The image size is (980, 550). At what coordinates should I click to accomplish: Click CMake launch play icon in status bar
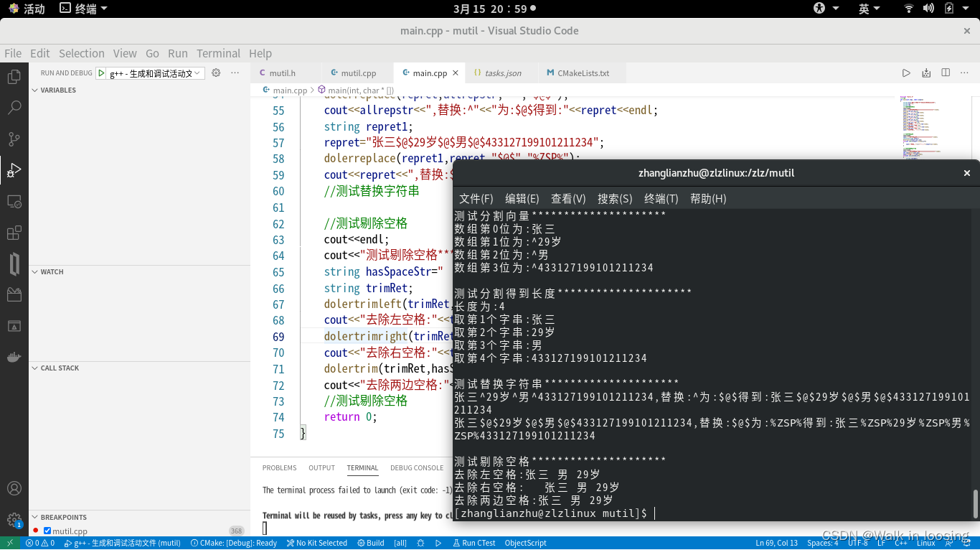(438, 544)
